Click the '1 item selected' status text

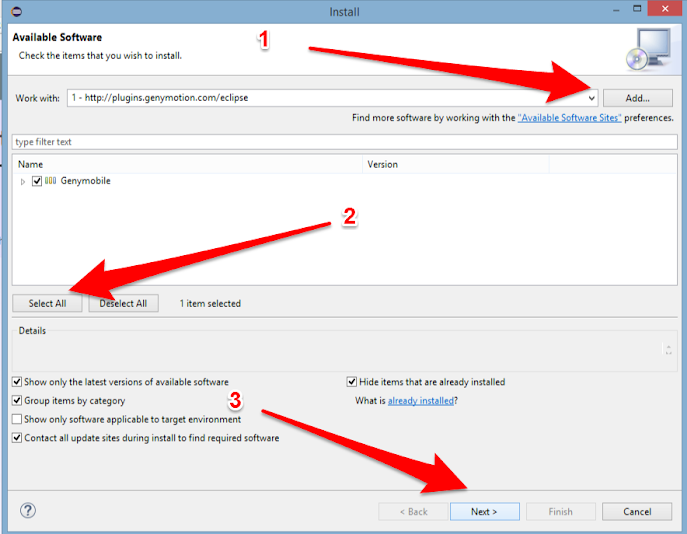(210, 304)
